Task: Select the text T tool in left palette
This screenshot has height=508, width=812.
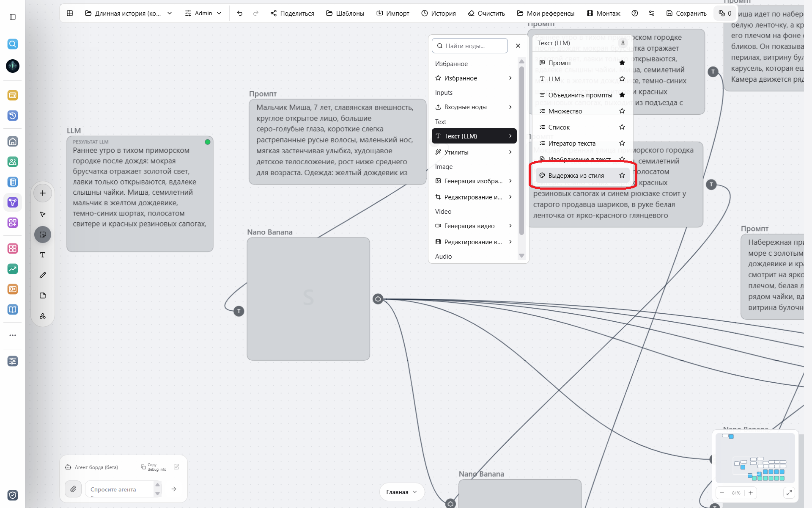Action: [43, 255]
